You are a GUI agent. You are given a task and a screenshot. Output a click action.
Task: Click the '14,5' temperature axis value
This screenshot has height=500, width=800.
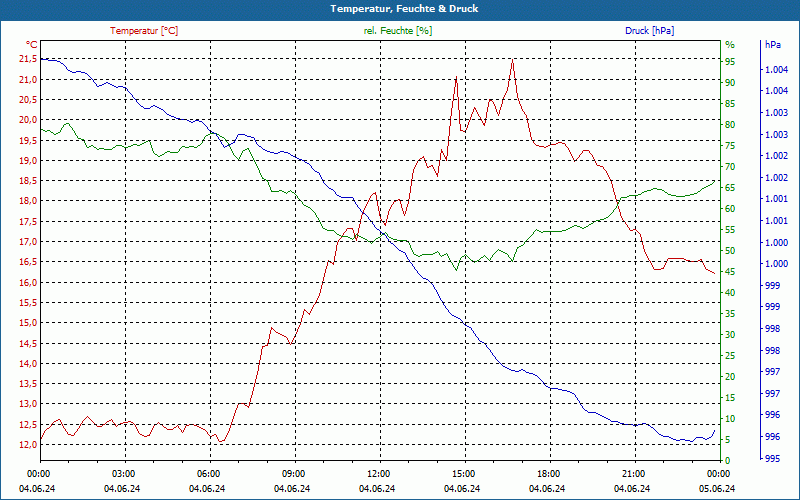(28, 343)
